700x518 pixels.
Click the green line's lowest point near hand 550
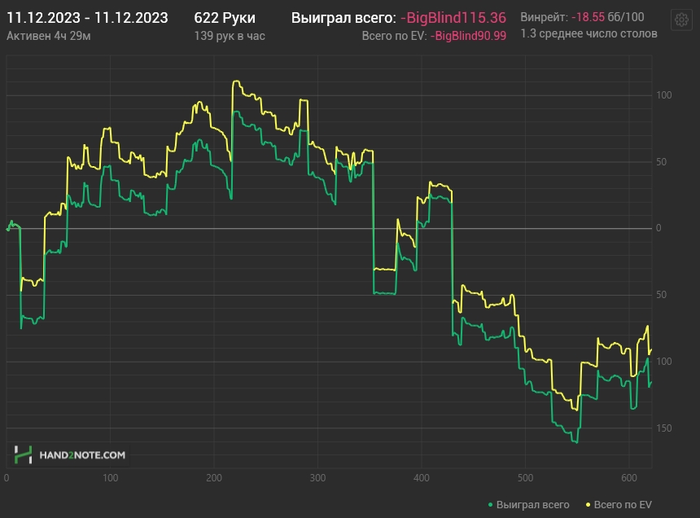(x=576, y=442)
